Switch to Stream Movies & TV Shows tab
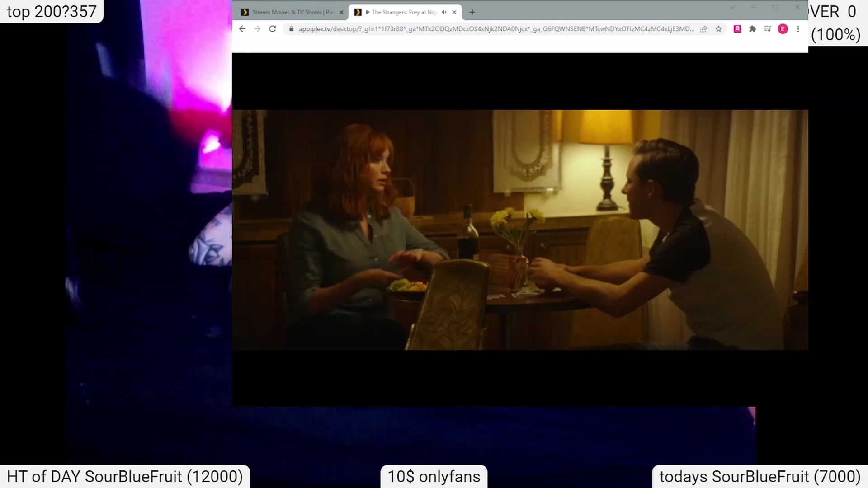Image resolution: width=868 pixels, height=488 pixels. point(292,12)
